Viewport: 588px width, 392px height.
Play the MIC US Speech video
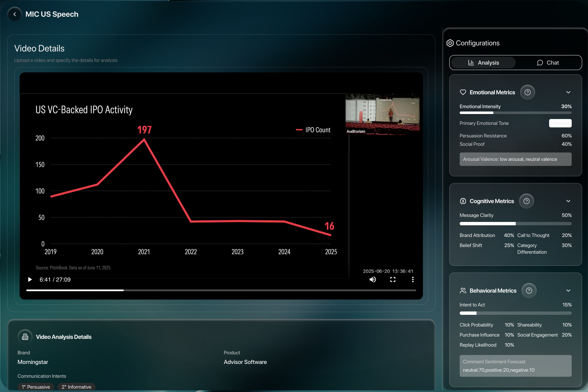(x=30, y=279)
